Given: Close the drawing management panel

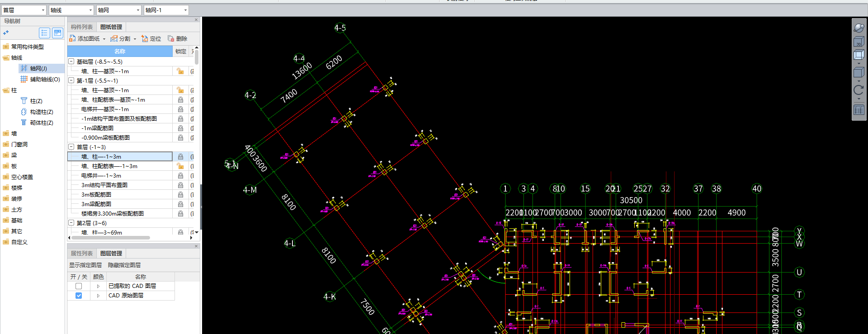Looking at the screenshot, I should [196, 20].
